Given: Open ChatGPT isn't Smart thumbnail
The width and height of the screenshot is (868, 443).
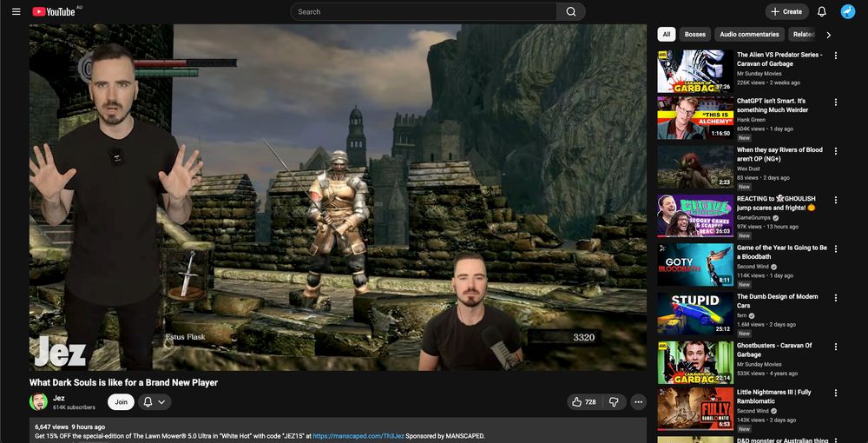Looking at the screenshot, I should tap(695, 118).
